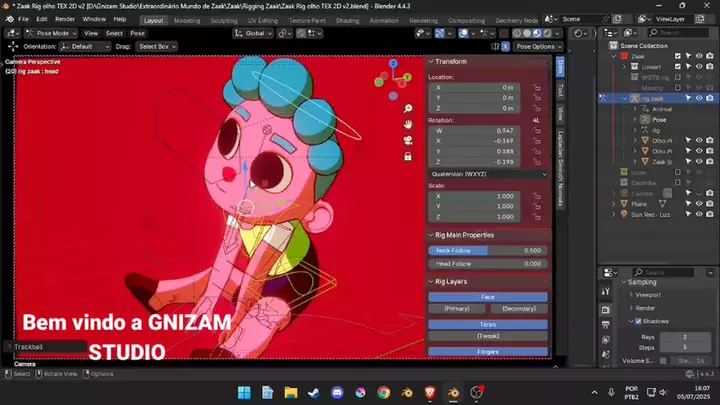Open the Render menu
This screenshot has width=720, height=405.
[65, 19]
